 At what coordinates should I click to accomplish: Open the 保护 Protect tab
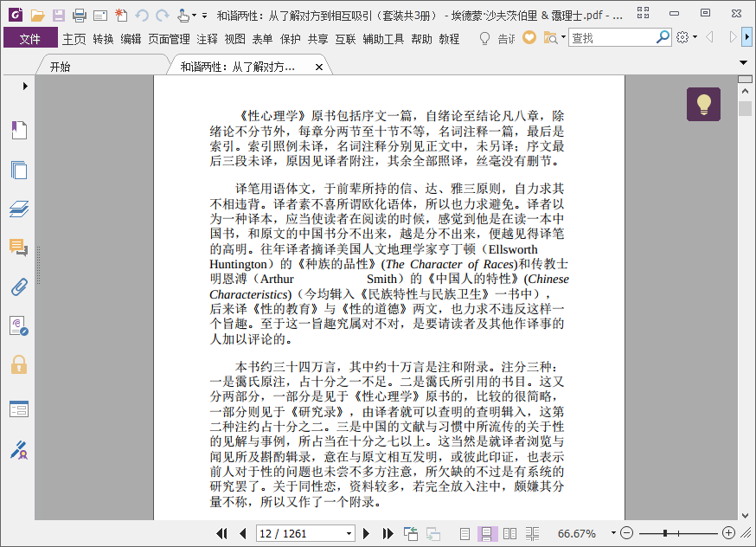291,39
